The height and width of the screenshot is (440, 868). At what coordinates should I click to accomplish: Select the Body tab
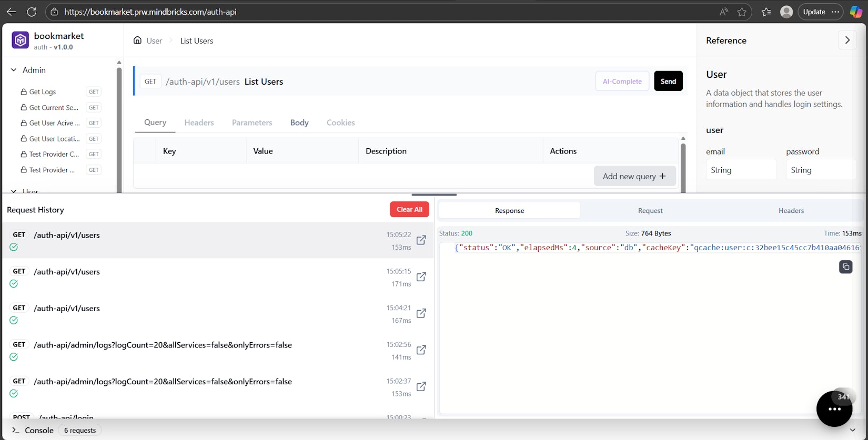pyautogui.click(x=299, y=122)
